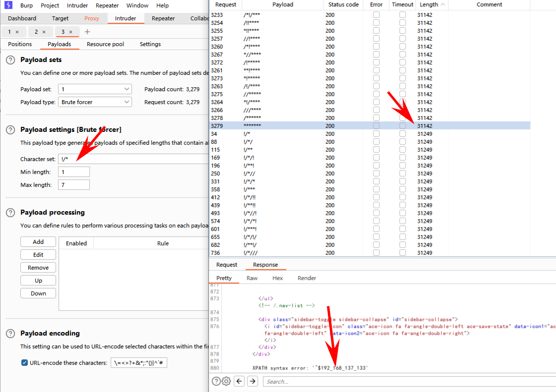The image size is (556, 392).
Task: Close Intruder attack tab 2
Action: [44, 32]
